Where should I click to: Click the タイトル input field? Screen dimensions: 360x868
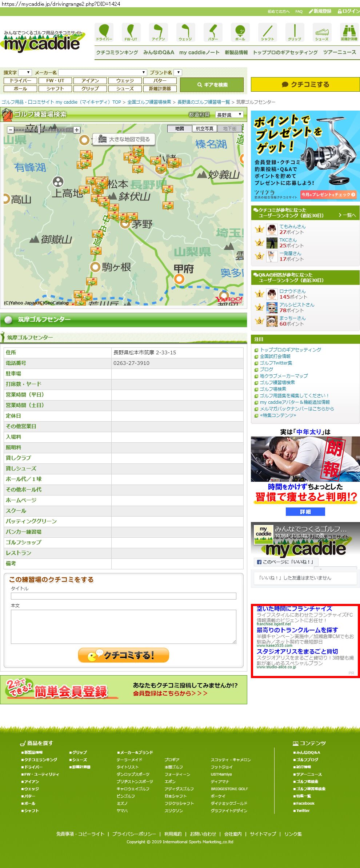(x=124, y=596)
